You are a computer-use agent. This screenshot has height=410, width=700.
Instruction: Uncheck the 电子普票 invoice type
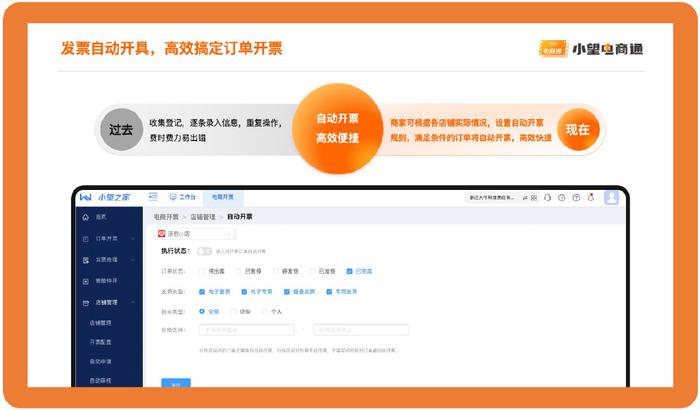(202, 292)
